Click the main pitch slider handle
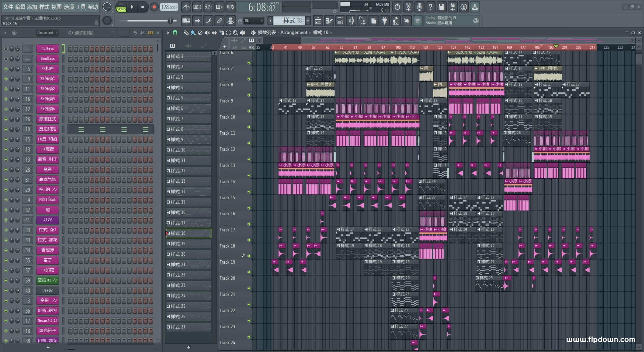The height and width of the screenshot is (352, 644). click(170, 21)
